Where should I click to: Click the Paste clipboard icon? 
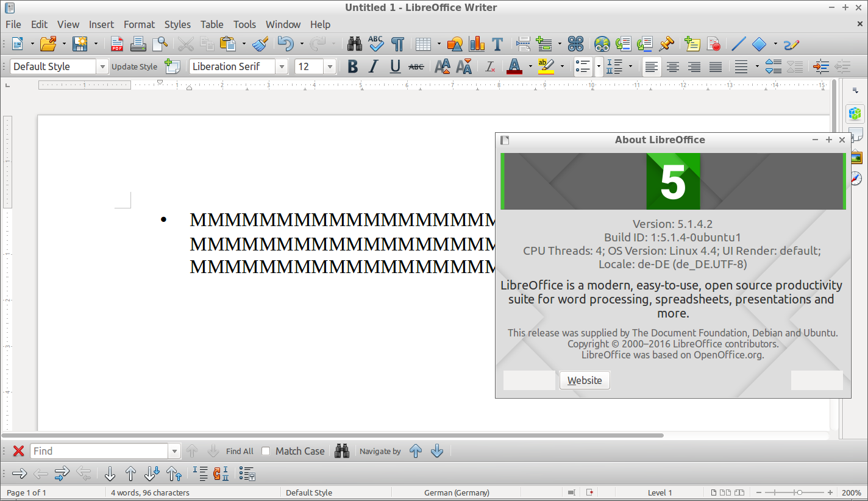click(x=227, y=44)
